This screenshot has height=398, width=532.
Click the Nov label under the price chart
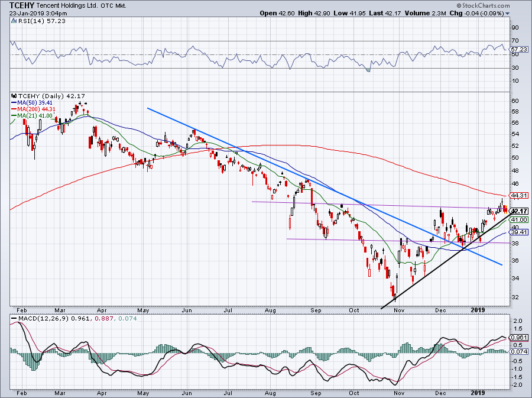coord(399,310)
